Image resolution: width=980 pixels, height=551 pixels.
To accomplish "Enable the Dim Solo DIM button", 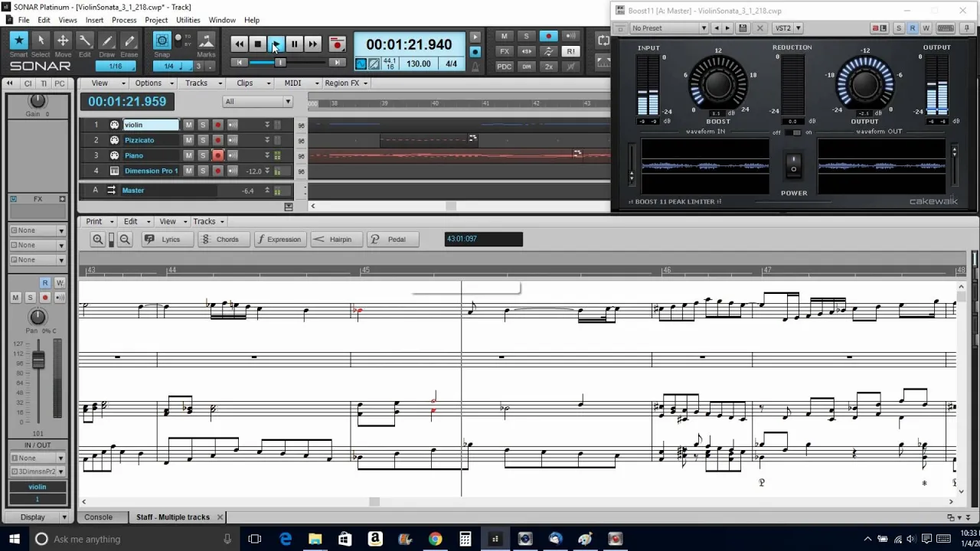I will click(526, 67).
